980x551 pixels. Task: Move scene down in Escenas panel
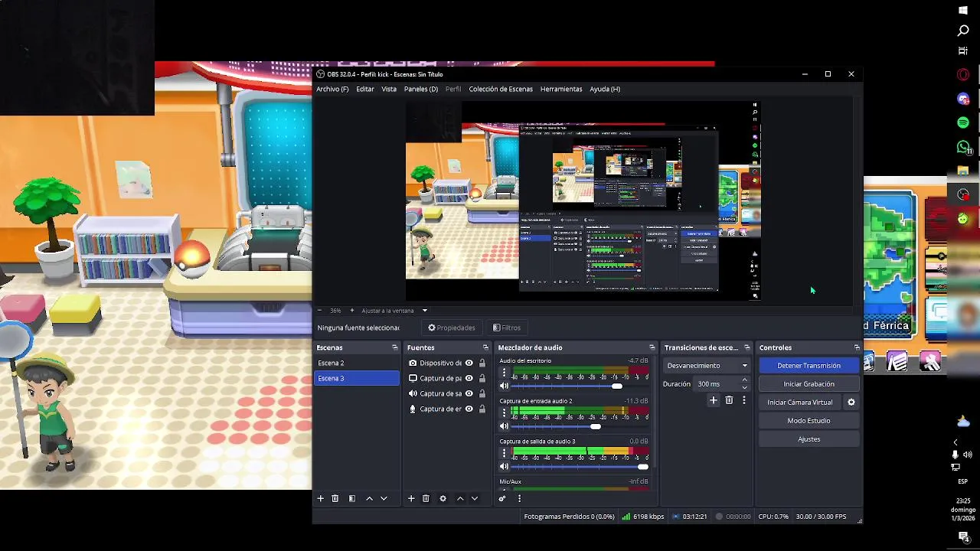click(384, 498)
